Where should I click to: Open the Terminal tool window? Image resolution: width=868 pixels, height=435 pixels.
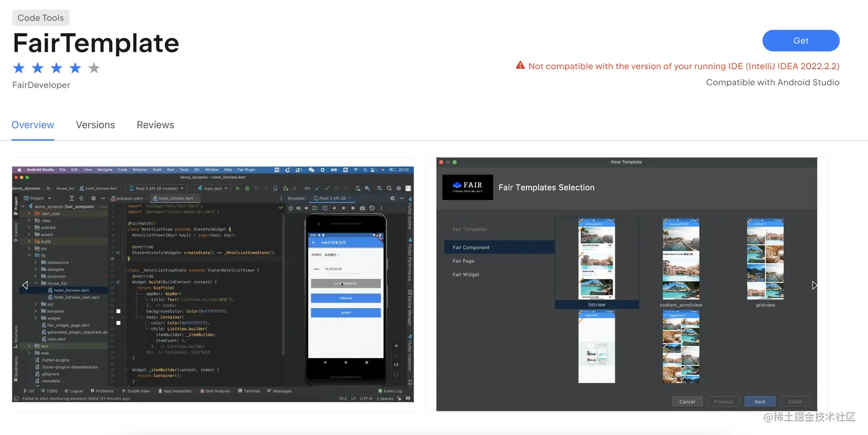coord(249,391)
